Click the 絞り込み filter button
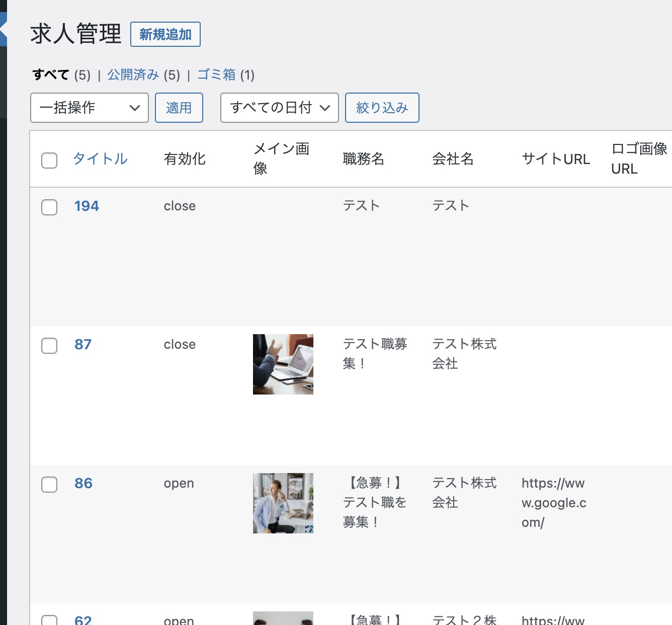The image size is (672, 625). [x=382, y=108]
